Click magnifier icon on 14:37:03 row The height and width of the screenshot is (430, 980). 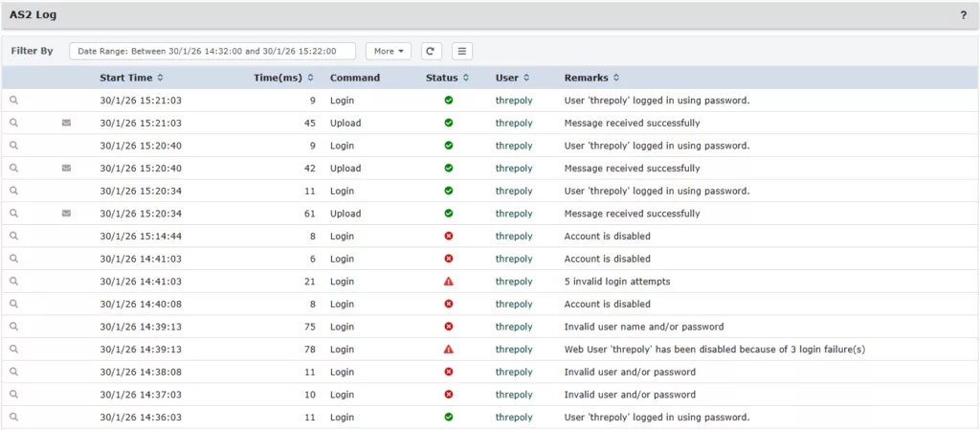13,395
